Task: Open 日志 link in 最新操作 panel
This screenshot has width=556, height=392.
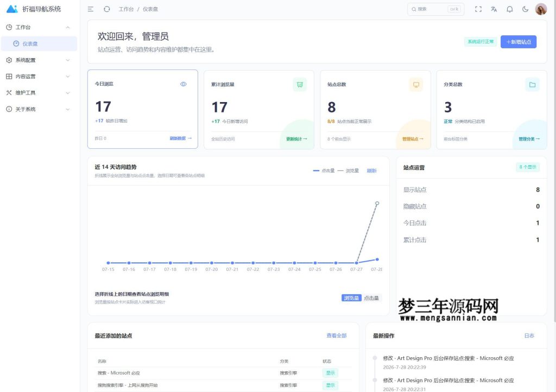Action: tap(529, 336)
